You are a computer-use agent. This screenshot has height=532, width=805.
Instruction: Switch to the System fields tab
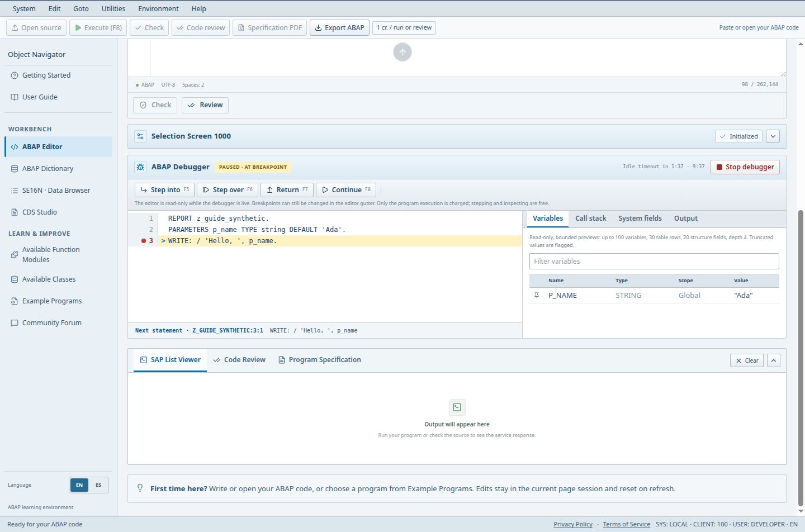(640, 218)
